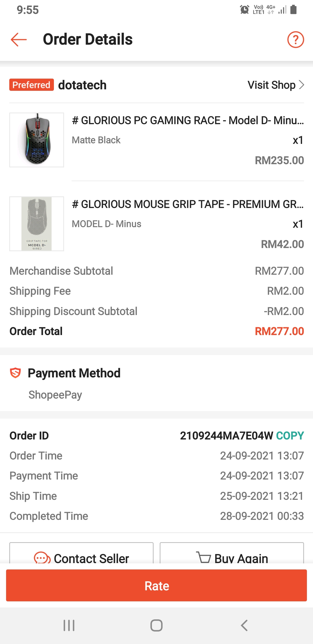Tap the chat bubble icon on Contact Seller

(42, 558)
